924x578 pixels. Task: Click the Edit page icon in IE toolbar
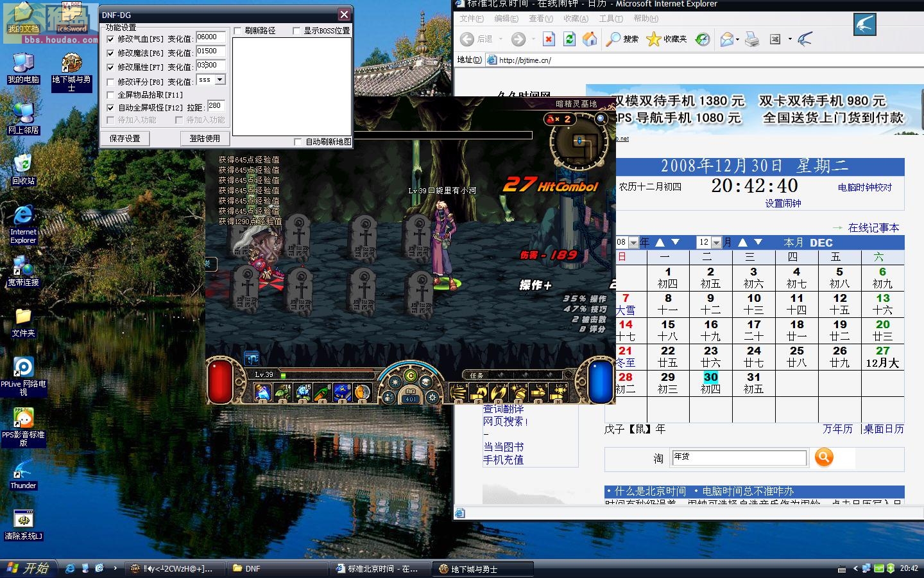tap(775, 39)
